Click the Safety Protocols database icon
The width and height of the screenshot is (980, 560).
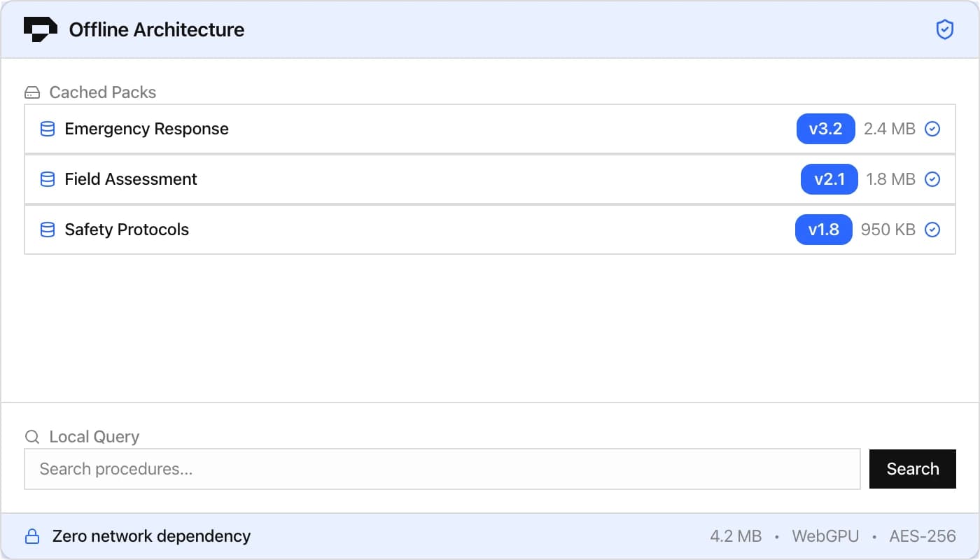[x=48, y=230]
